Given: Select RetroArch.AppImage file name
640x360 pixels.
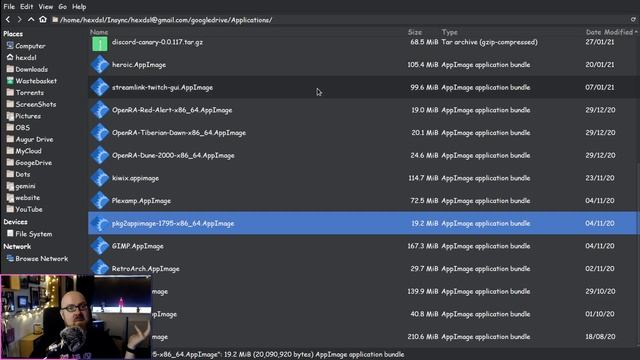Looking at the screenshot, I should click(x=145, y=269).
